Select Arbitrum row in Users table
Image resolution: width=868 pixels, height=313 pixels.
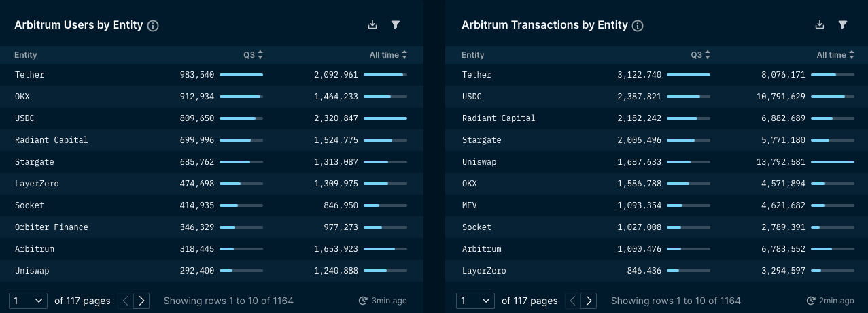click(211, 249)
